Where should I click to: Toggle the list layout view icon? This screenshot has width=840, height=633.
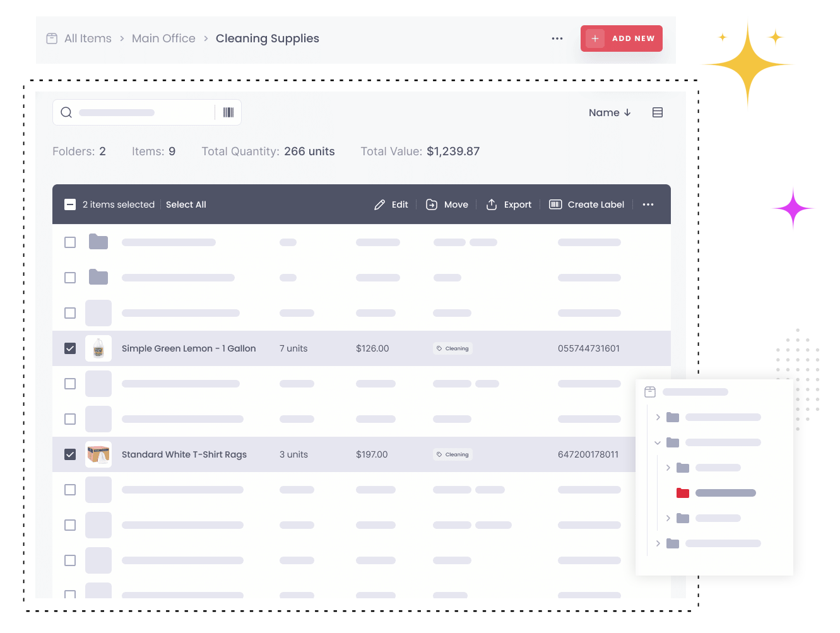click(x=657, y=112)
